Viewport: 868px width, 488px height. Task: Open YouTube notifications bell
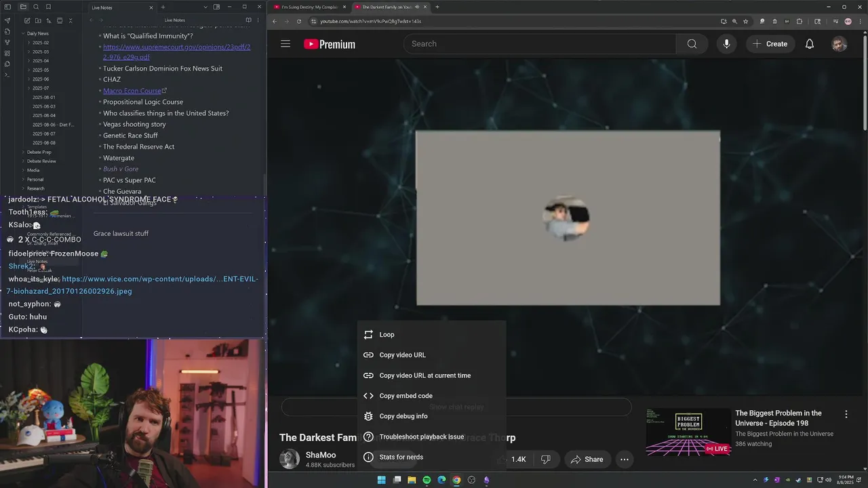[810, 44]
